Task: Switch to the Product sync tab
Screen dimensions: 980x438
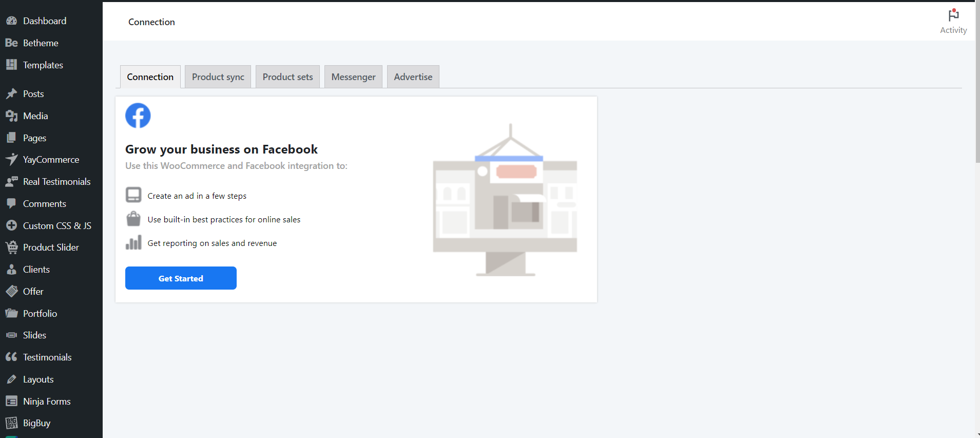Action: [x=218, y=77]
